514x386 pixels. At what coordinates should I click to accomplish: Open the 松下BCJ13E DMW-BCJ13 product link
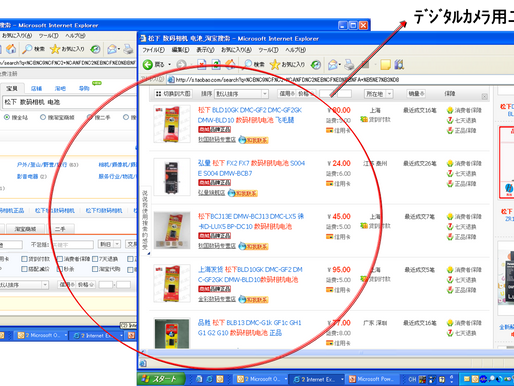click(x=251, y=221)
